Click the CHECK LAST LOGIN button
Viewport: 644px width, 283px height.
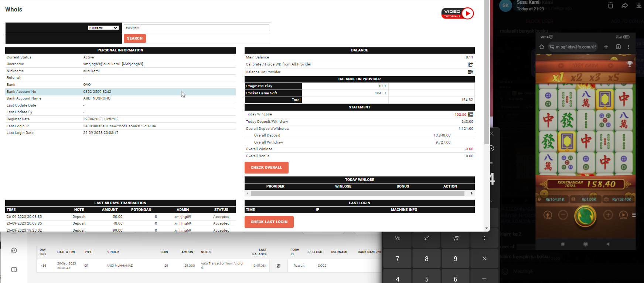tap(269, 222)
